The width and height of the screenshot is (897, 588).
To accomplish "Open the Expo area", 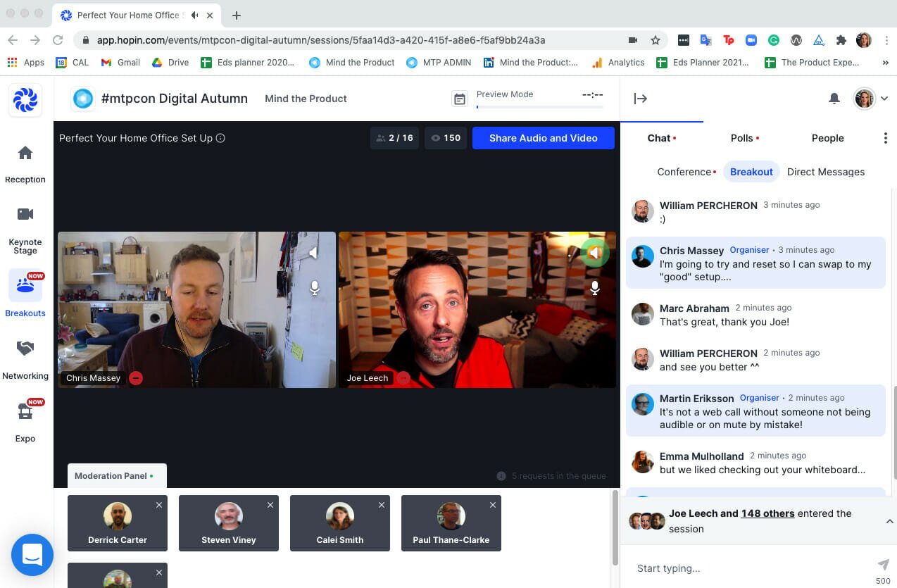I will [25, 420].
